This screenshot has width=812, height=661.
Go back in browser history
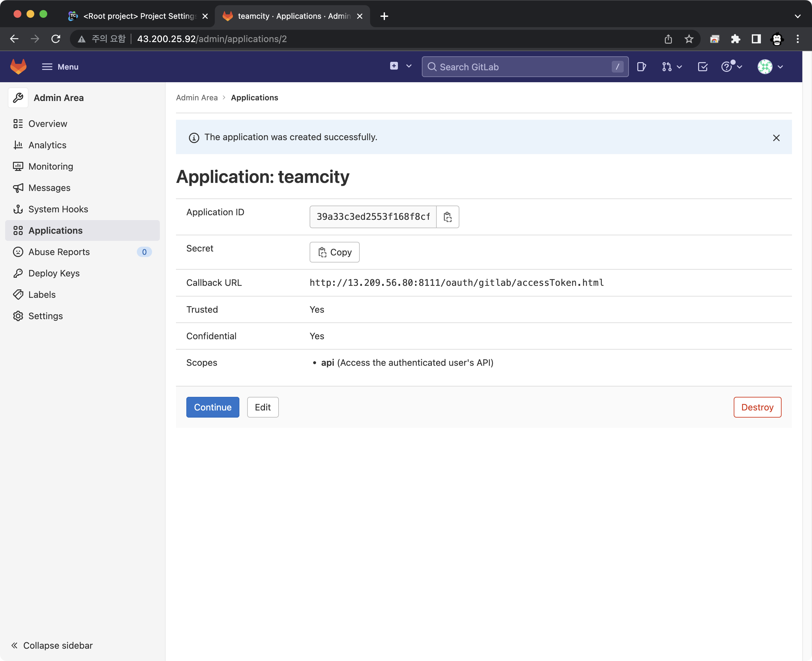point(14,39)
